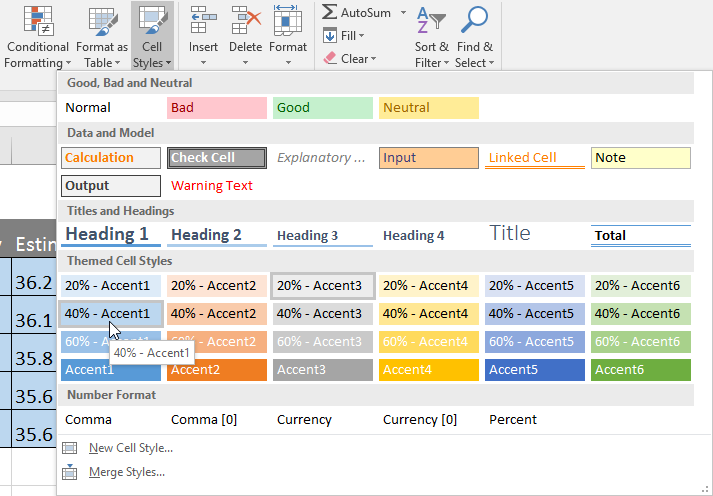Click the AutoSum sigma icon

(329, 13)
